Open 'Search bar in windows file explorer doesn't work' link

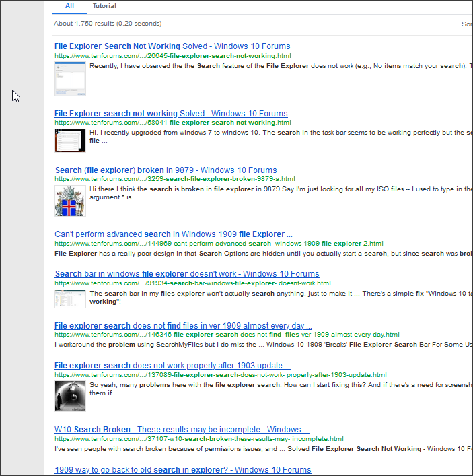pos(187,274)
